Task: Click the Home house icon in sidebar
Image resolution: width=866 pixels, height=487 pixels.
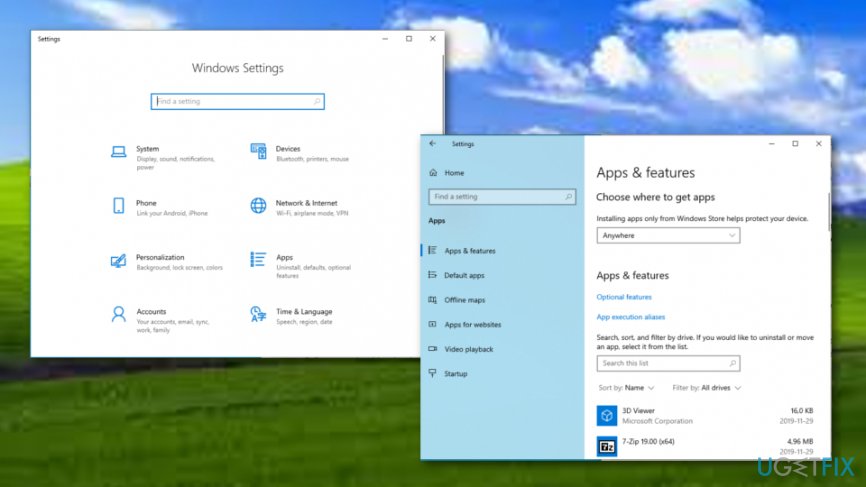Action: point(433,173)
